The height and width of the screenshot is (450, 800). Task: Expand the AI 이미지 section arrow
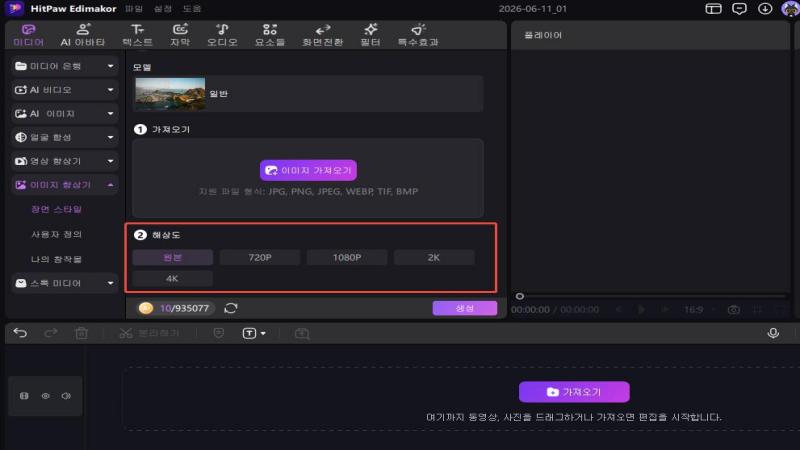[x=110, y=113]
